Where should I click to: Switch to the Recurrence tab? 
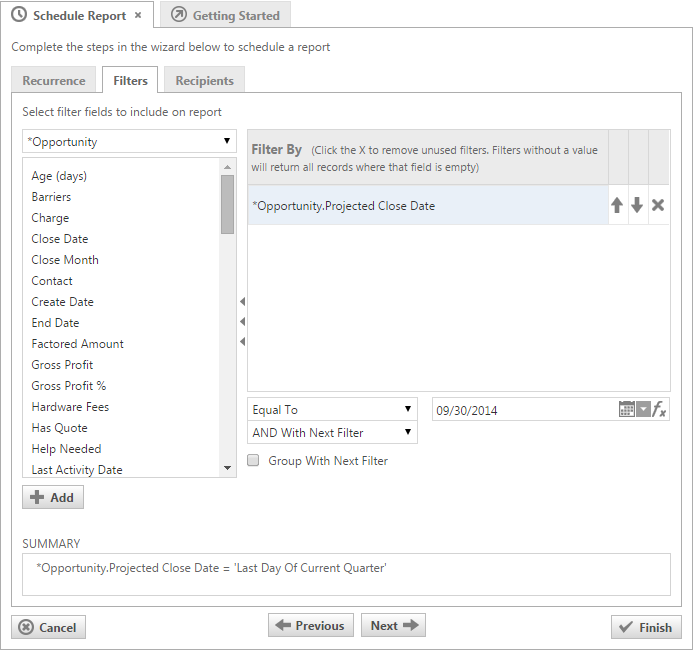[x=55, y=81]
